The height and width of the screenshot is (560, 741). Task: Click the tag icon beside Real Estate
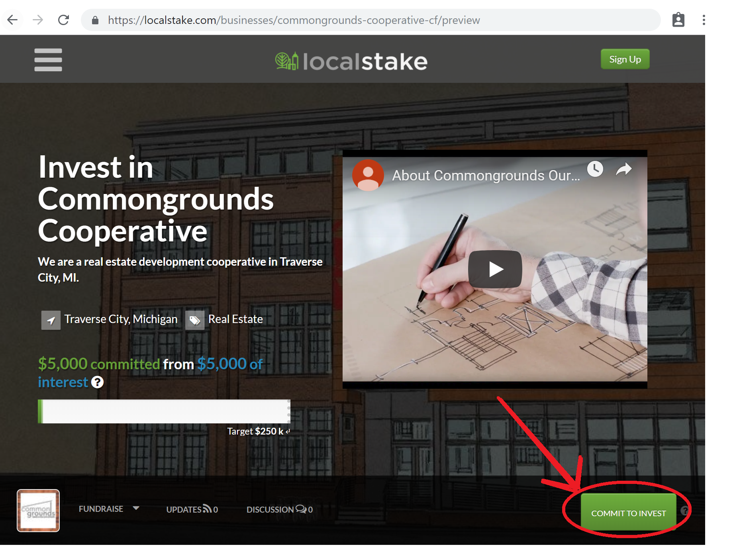point(195,320)
